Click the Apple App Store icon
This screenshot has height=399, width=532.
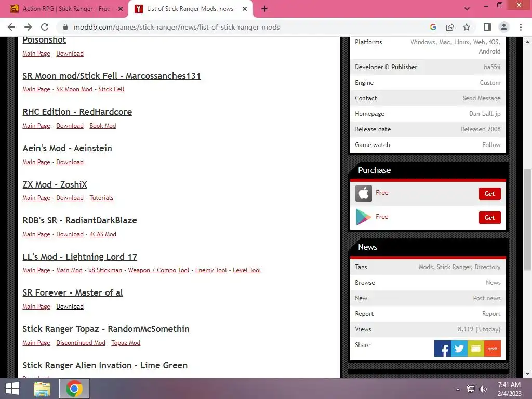coord(363,193)
